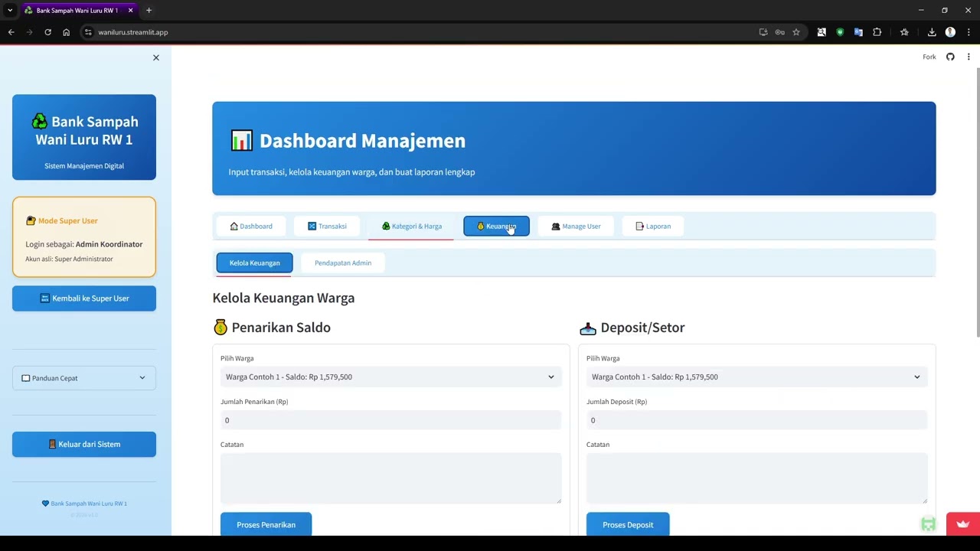Go to the Laporan tab
This screenshot has height=551, width=980.
(653, 226)
